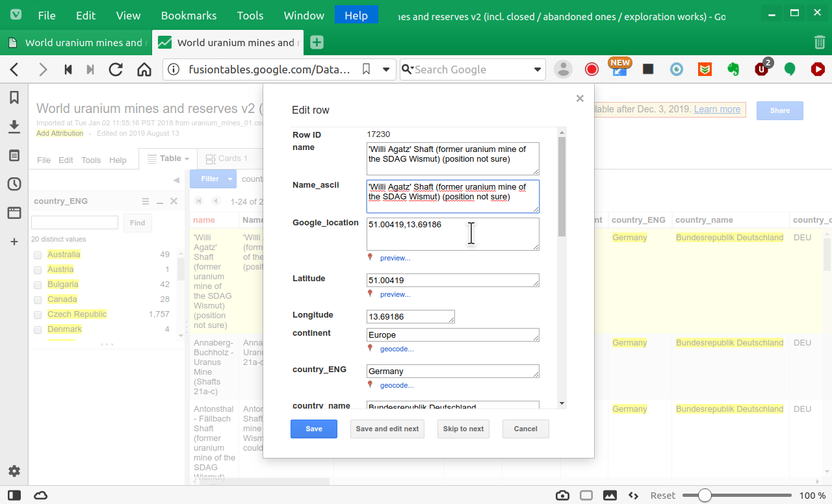
Task: Add a web panel with plus
Action: (14, 242)
